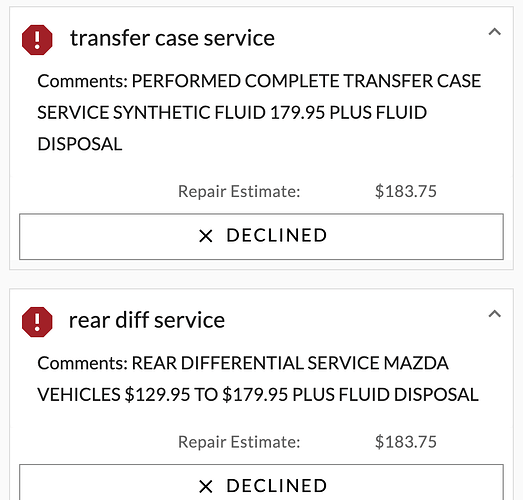The width and height of the screenshot is (523, 500).
Task: Select the DECLINED label under transfer case estimate
Action: (x=277, y=235)
